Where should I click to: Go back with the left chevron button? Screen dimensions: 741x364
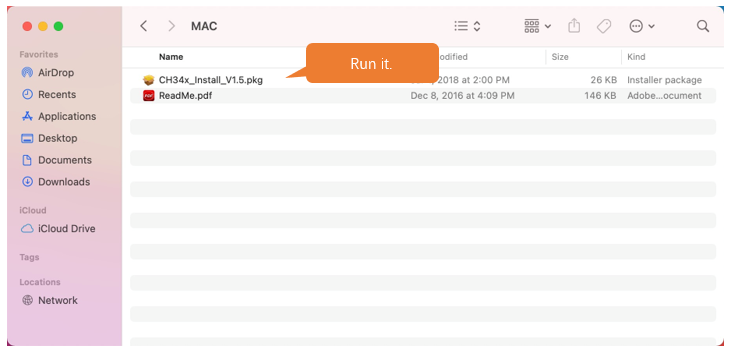(x=144, y=26)
